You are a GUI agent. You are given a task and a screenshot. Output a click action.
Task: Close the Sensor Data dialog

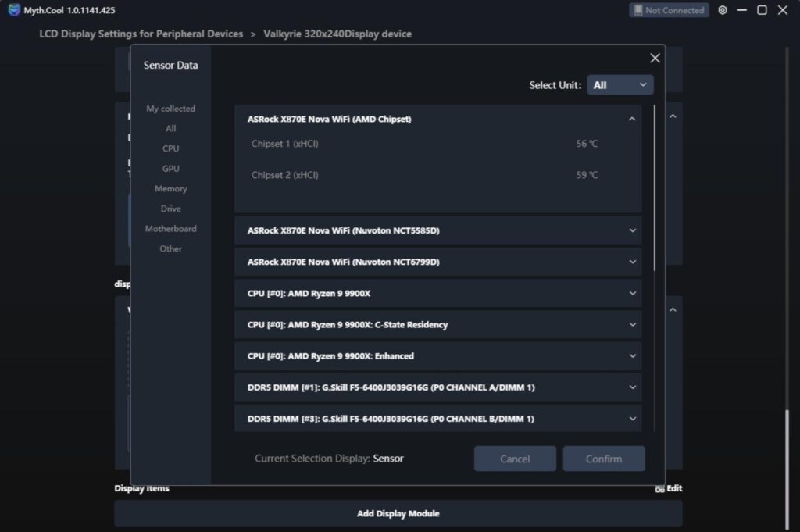pyautogui.click(x=655, y=58)
